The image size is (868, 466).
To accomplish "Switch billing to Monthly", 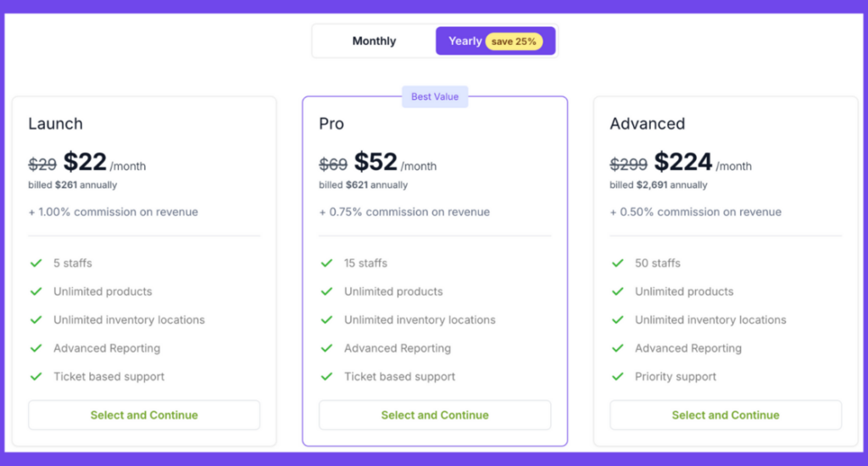I will pos(374,41).
